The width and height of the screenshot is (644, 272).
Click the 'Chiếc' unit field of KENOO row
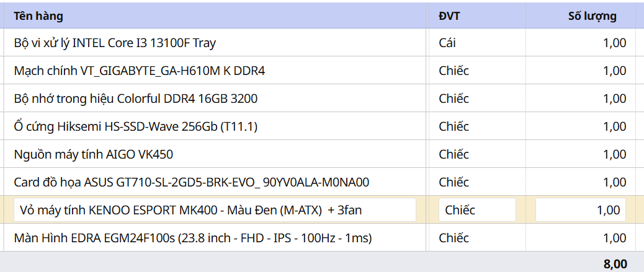pyautogui.click(x=477, y=210)
